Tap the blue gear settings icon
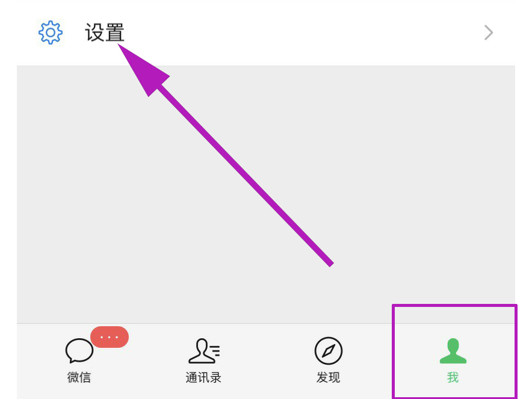 [x=50, y=32]
